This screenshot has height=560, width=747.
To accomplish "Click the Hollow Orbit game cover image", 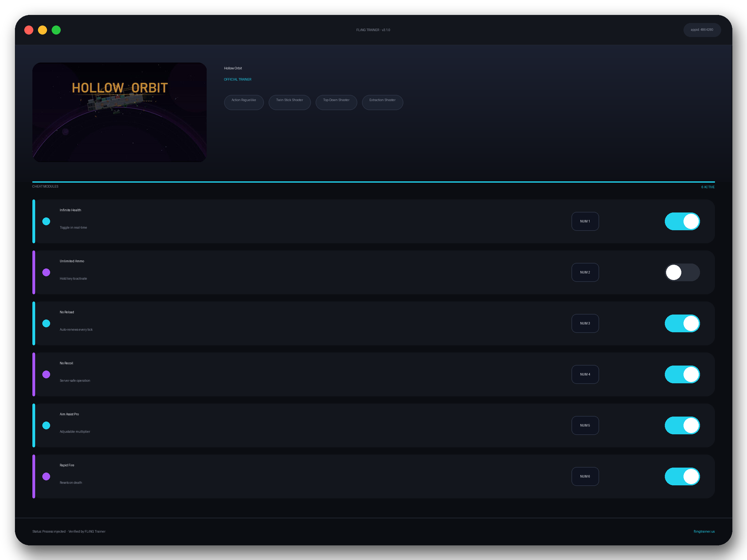I will tap(120, 112).
